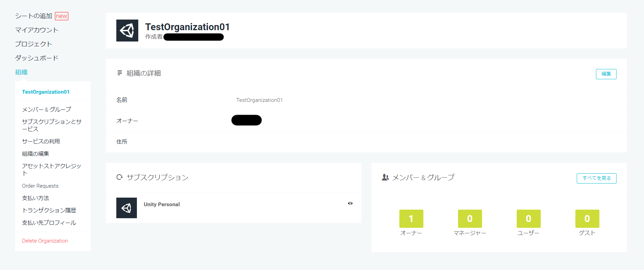Click the 組織の詳細 section heading
Viewport: 644px width, 270px height.
(x=144, y=73)
